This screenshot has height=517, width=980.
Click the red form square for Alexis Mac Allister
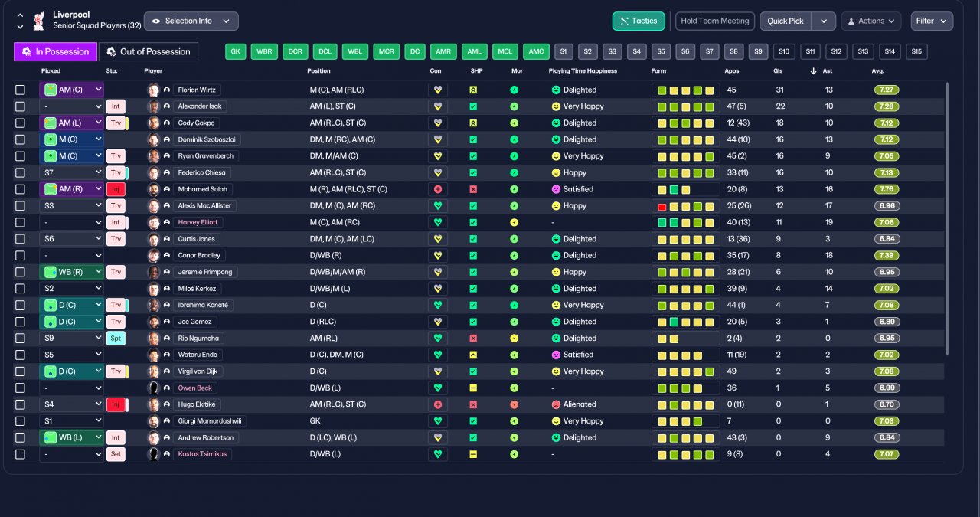pyautogui.click(x=662, y=206)
